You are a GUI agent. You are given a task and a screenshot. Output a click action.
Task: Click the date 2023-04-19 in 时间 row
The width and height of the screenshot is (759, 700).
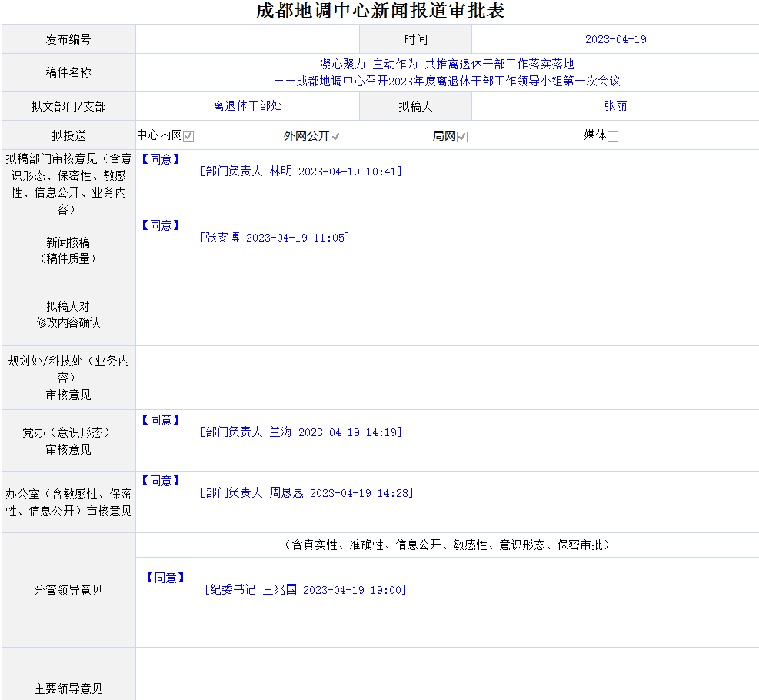615,39
